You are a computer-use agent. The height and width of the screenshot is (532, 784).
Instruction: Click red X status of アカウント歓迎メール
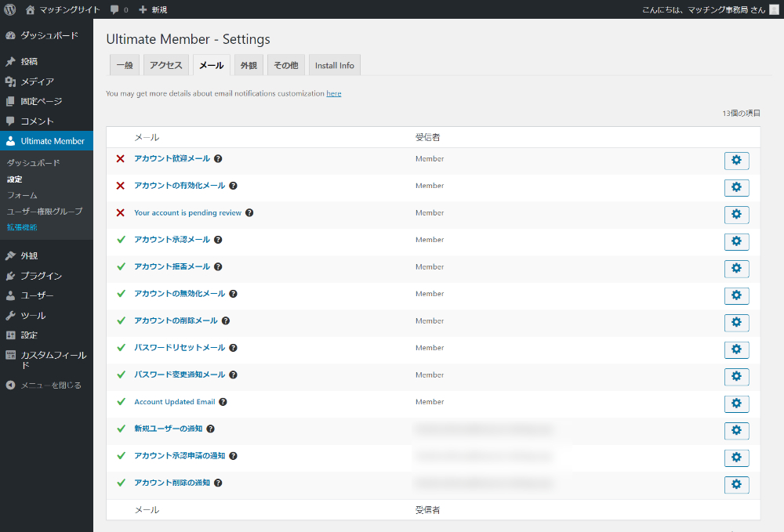[x=121, y=159]
